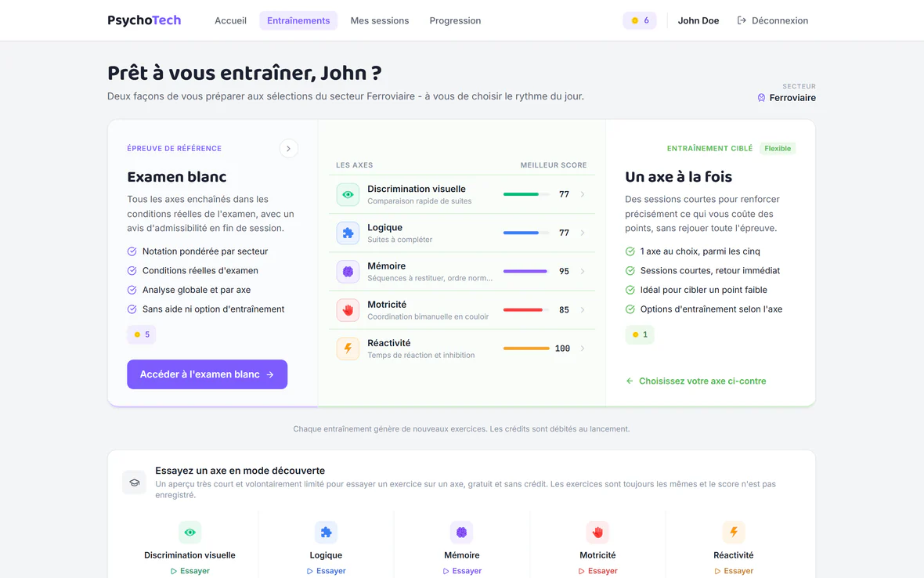Screen dimensions: 924x578
Task: Click Essayer under Logique
Action: (326, 571)
